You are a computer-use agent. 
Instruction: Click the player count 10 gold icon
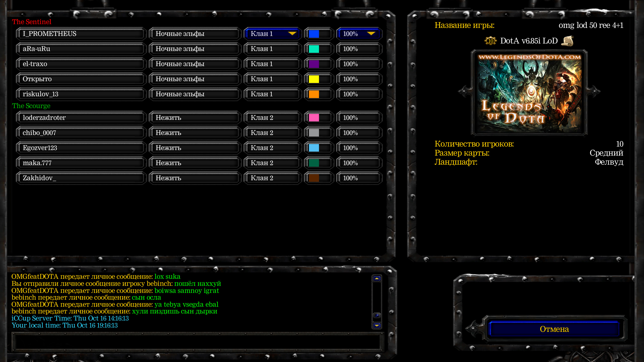click(x=490, y=41)
